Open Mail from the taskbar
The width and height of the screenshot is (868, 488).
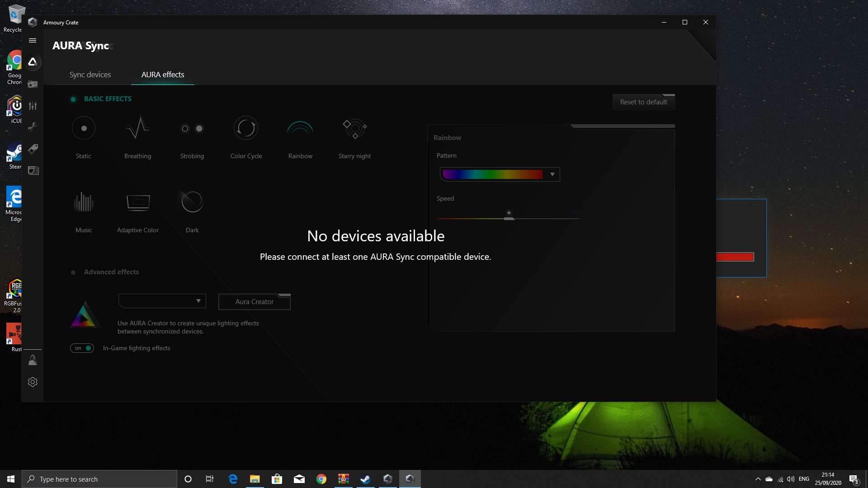(x=299, y=479)
